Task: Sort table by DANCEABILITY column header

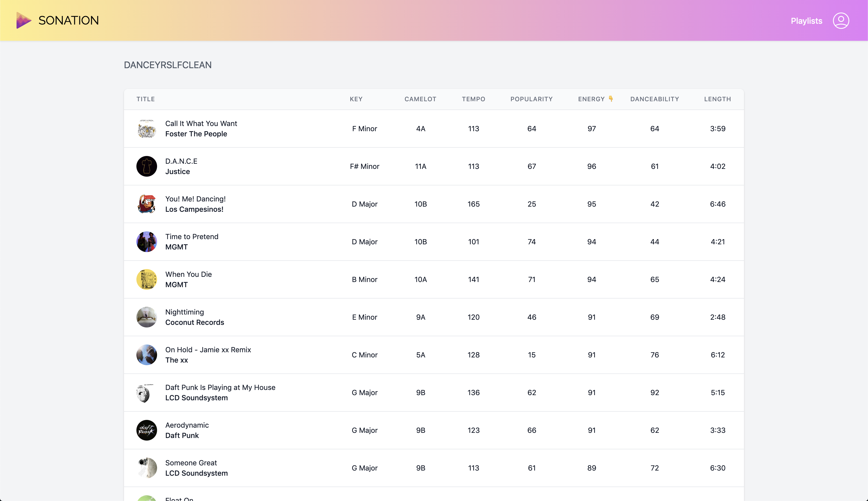Action: tap(655, 99)
